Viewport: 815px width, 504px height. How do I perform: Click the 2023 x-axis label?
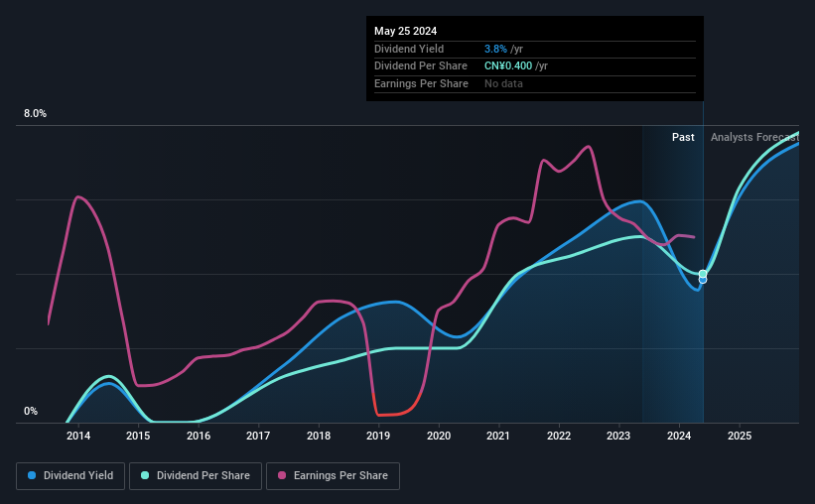(x=618, y=436)
